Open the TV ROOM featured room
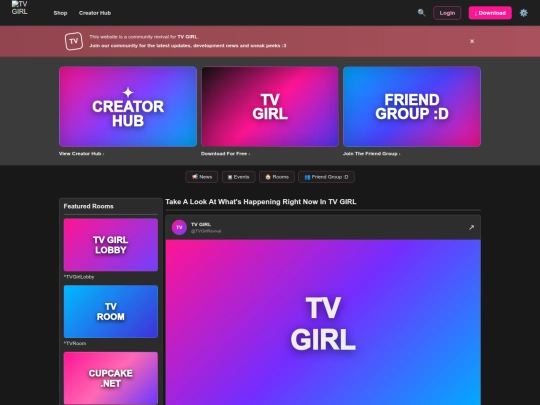Screen dimensions: 540x405 point(111,312)
